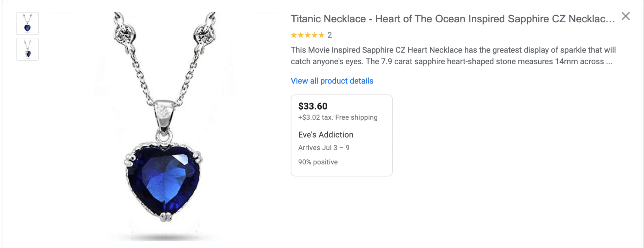644x248 pixels.
Task: Click the $33.60 price
Action: pyautogui.click(x=313, y=106)
